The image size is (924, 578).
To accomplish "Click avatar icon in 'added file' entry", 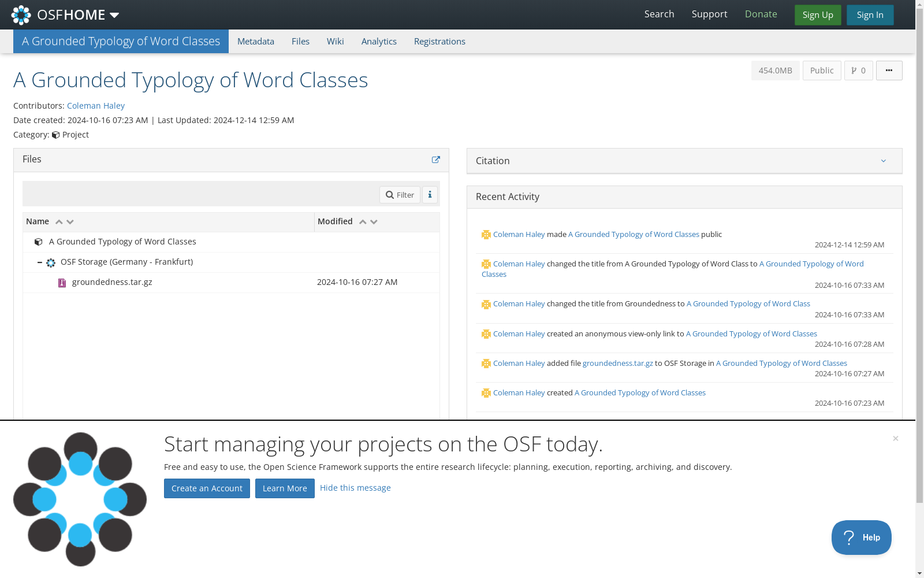I will tap(486, 364).
